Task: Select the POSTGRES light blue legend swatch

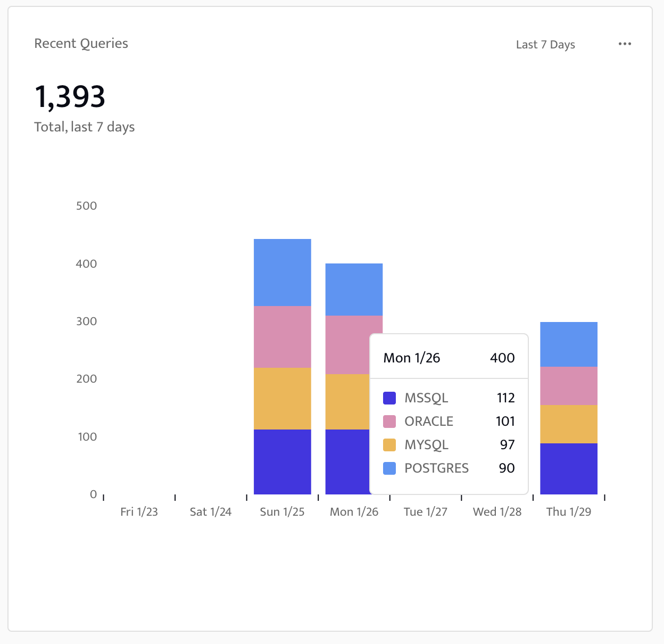Action: 389,468
